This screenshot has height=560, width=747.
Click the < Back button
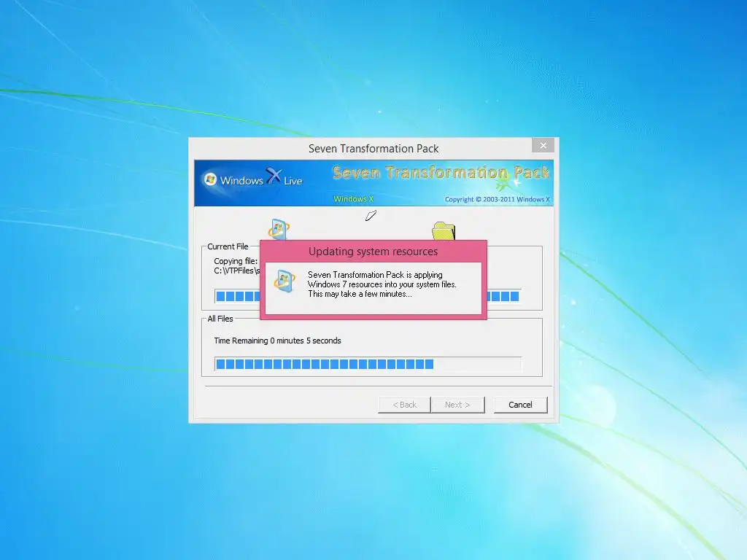pos(404,405)
